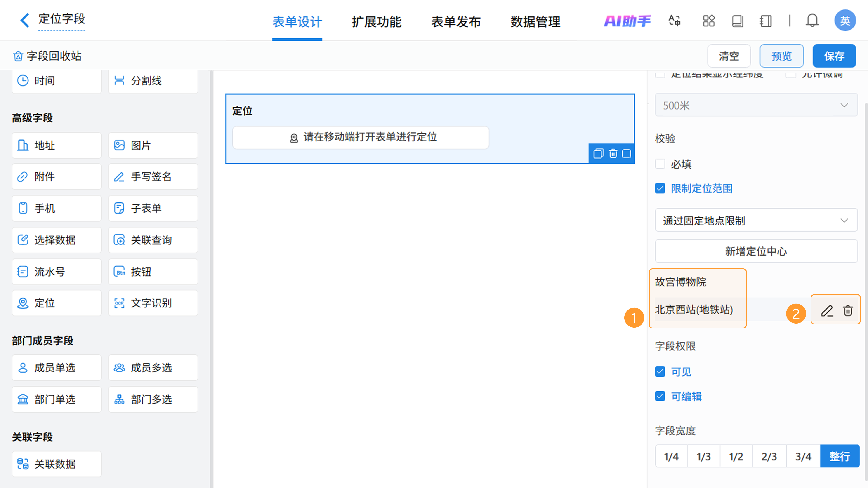Click the language translation icon

[x=675, y=21]
